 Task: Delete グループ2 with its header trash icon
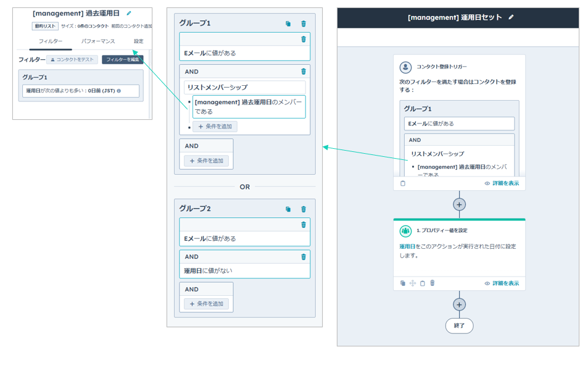(304, 209)
